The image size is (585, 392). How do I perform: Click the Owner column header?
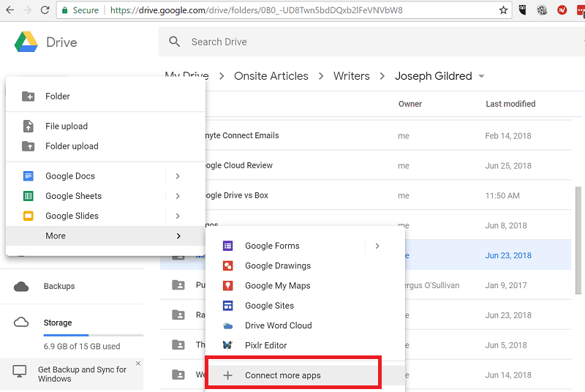tap(410, 104)
